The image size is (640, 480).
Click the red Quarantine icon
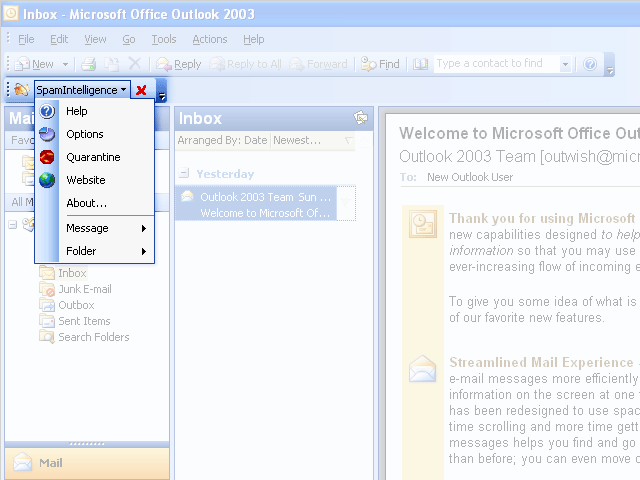click(x=47, y=157)
